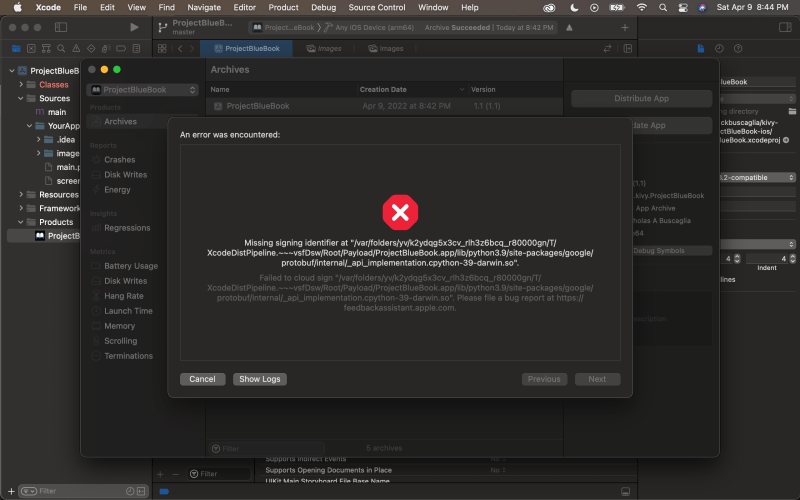Open the Source Control navigator icon

tap(31, 48)
